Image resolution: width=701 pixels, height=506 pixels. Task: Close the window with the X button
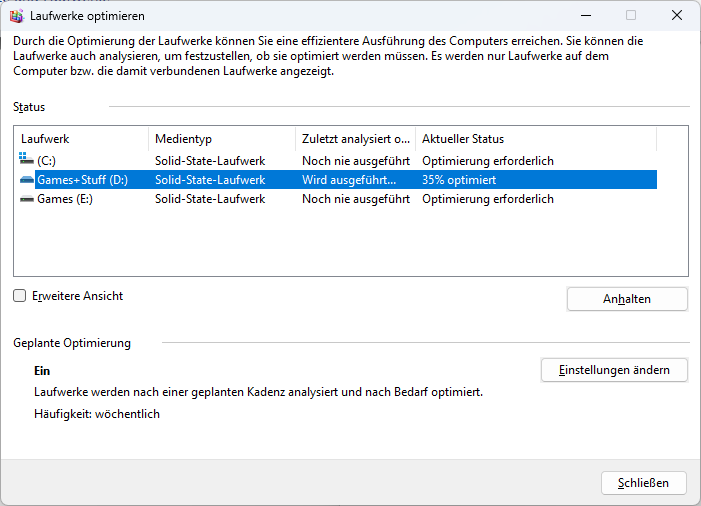(x=677, y=16)
